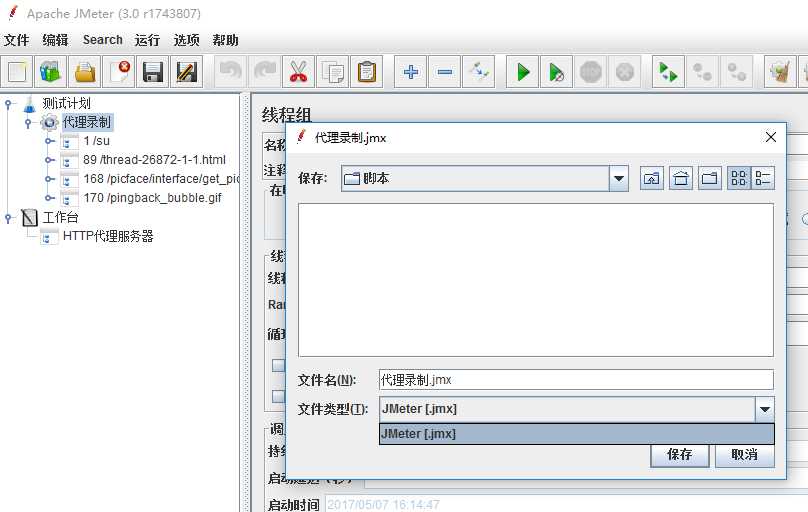808x512 pixels.
Task: Click the New test plan toolbar icon
Action: point(16,72)
